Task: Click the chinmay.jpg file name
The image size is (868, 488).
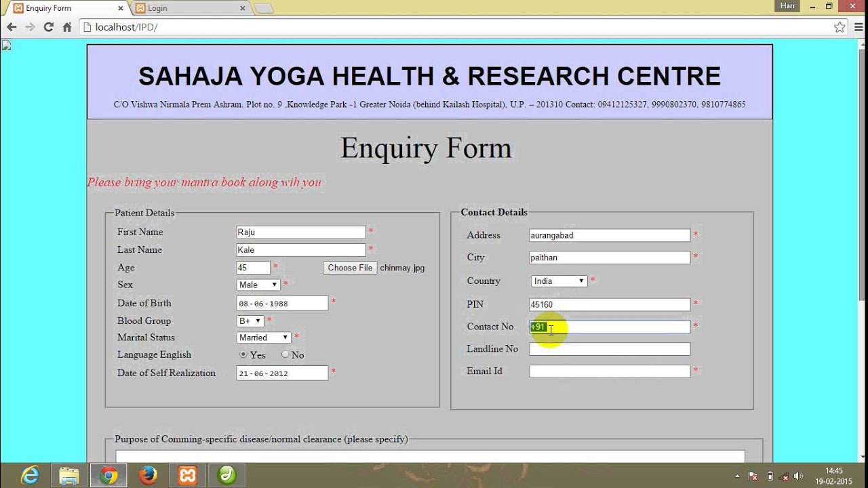Action: pyautogui.click(x=402, y=268)
